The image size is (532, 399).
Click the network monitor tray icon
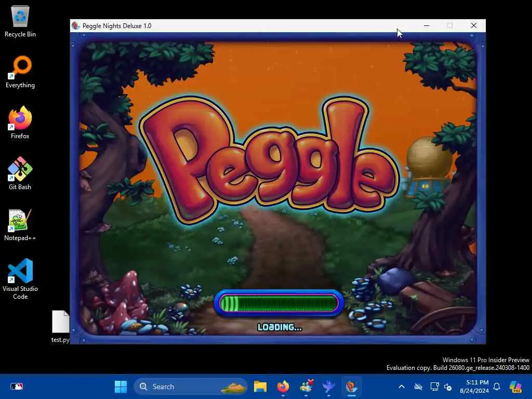(x=434, y=387)
